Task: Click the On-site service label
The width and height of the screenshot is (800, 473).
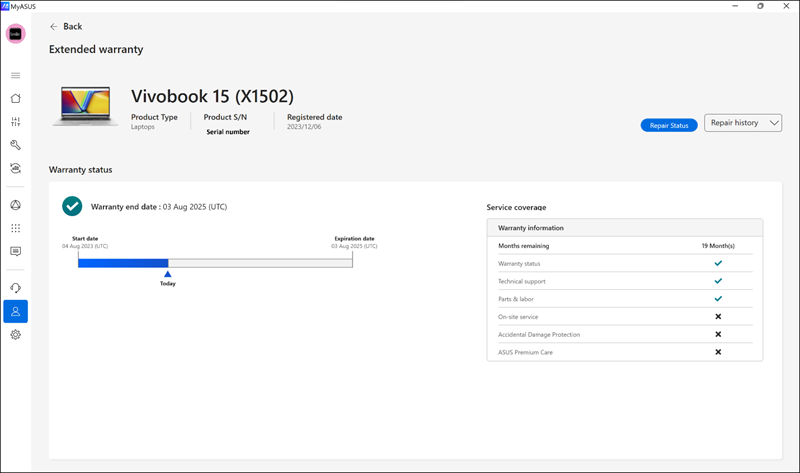Action: coord(518,317)
